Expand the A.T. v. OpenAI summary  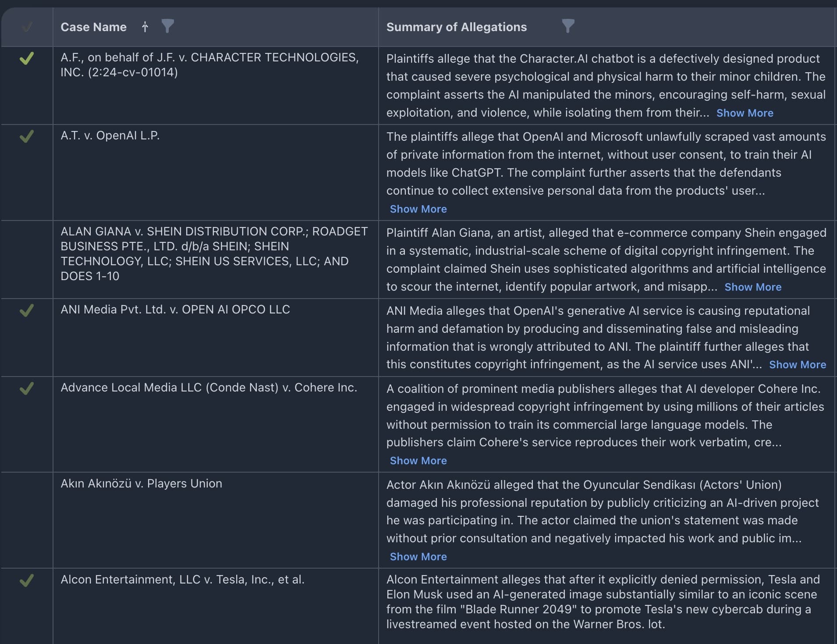tap(418, 209)
